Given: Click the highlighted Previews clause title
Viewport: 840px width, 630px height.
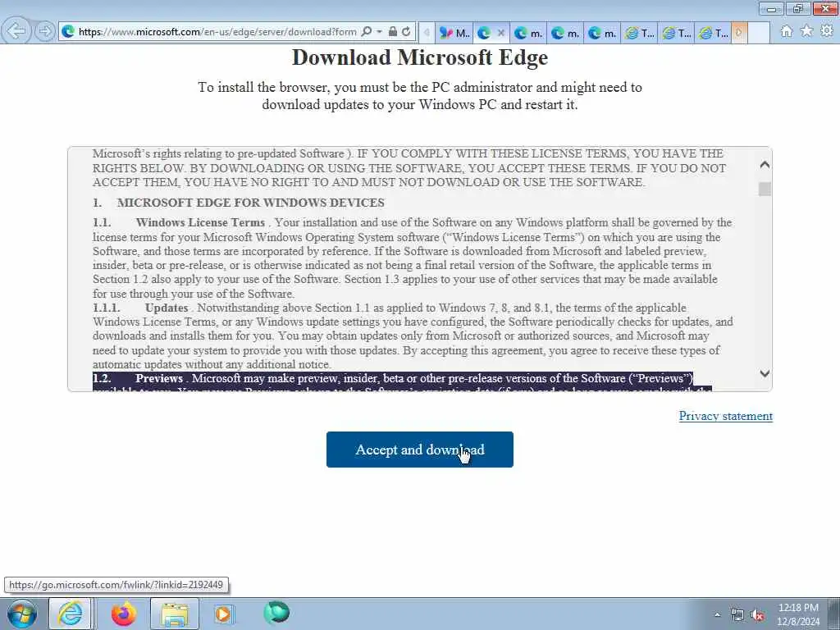Looking at the screenshot, I should [x=158, y=378].
